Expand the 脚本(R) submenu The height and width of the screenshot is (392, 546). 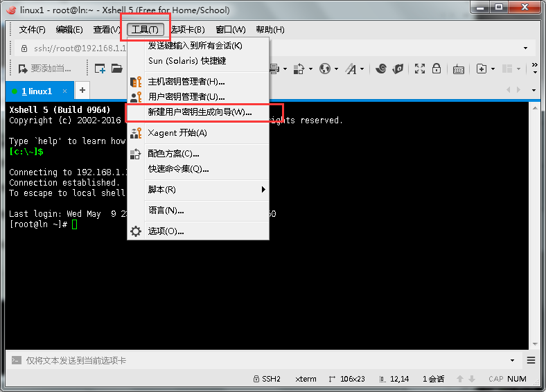(198, 189)
